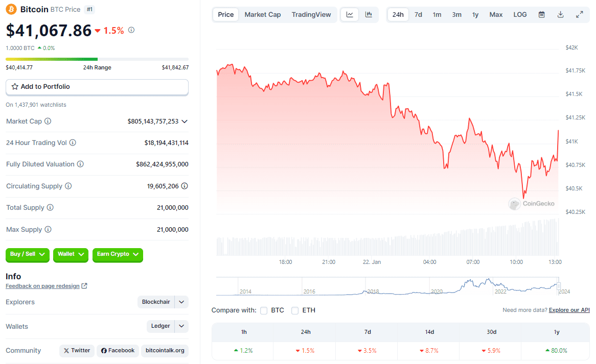The width and height of the screenshot is (596, 364).
Task: Select the Max time range
Action: (496, 14)
